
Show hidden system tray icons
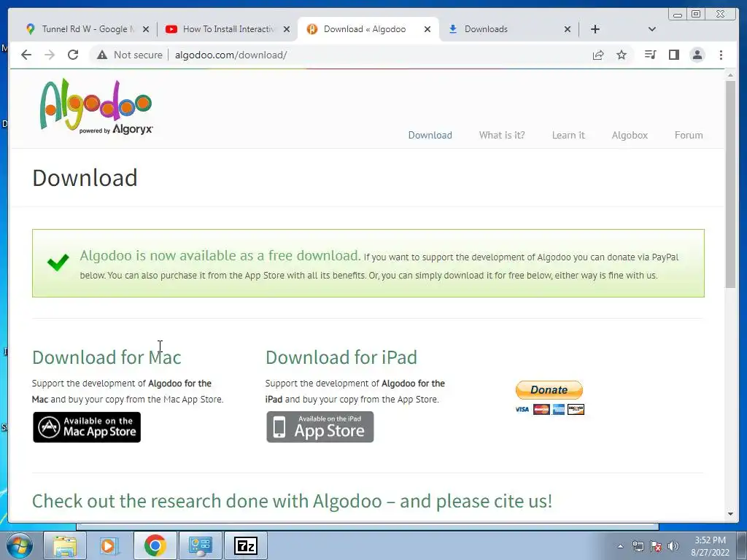click(620, 546)
